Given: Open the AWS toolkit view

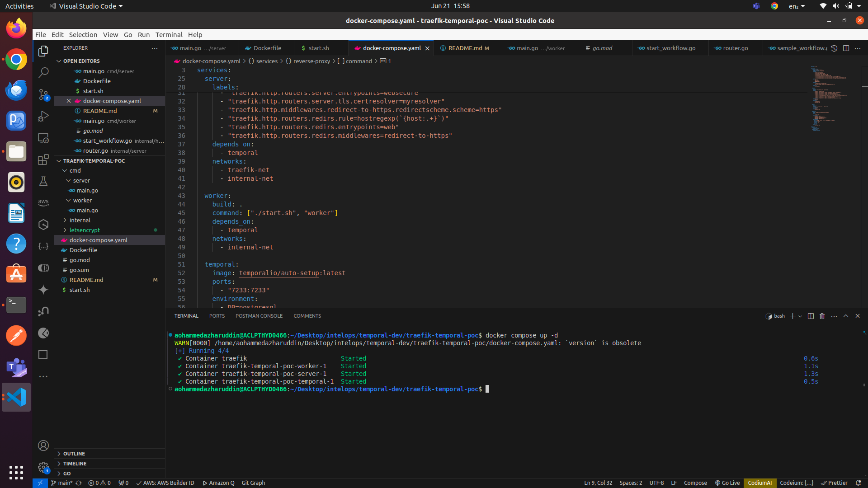Looking at the screenshot, I should pos(43,203).
